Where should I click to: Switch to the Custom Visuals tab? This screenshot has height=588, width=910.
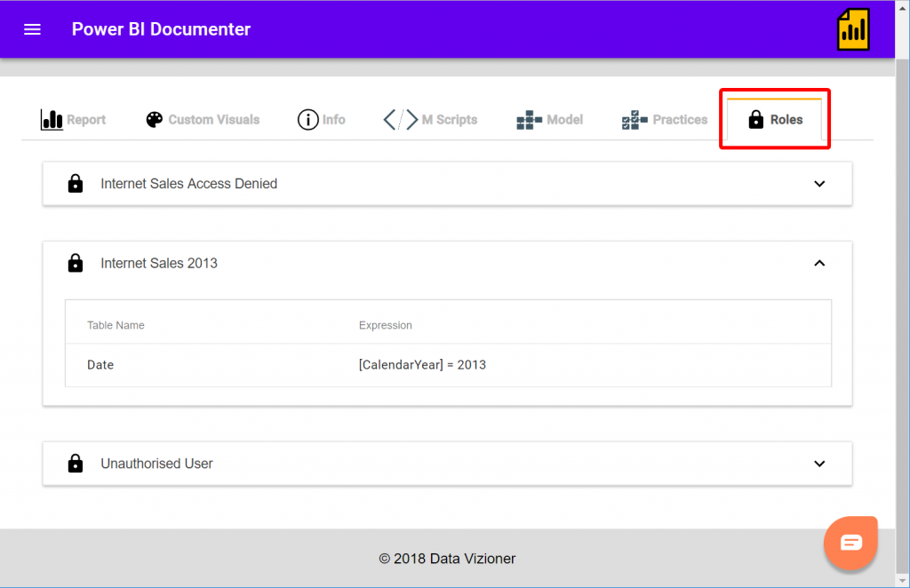[x=203, y=119]
